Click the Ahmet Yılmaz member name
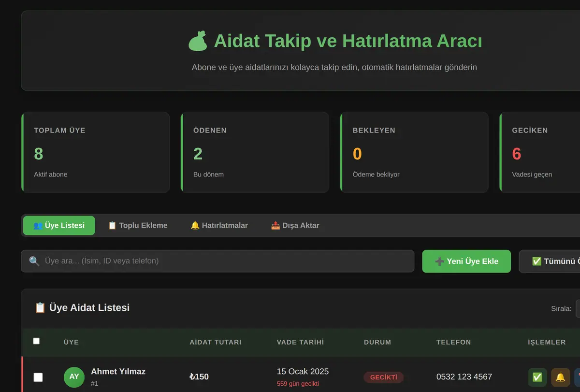This screenshot has height=392, width=580. pyautogui.click(x=118, y=371)
